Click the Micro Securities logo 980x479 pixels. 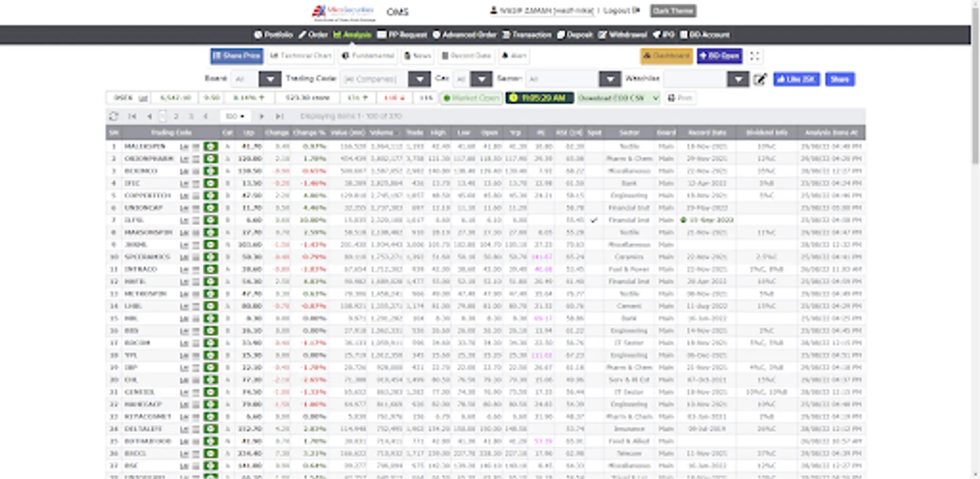coord(344,12)
